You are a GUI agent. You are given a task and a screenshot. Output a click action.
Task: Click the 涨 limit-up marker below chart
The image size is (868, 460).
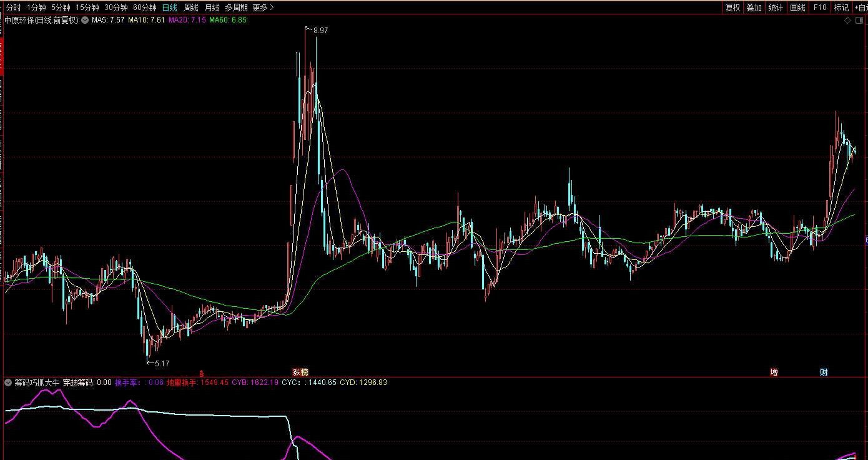tap(296, 372)
